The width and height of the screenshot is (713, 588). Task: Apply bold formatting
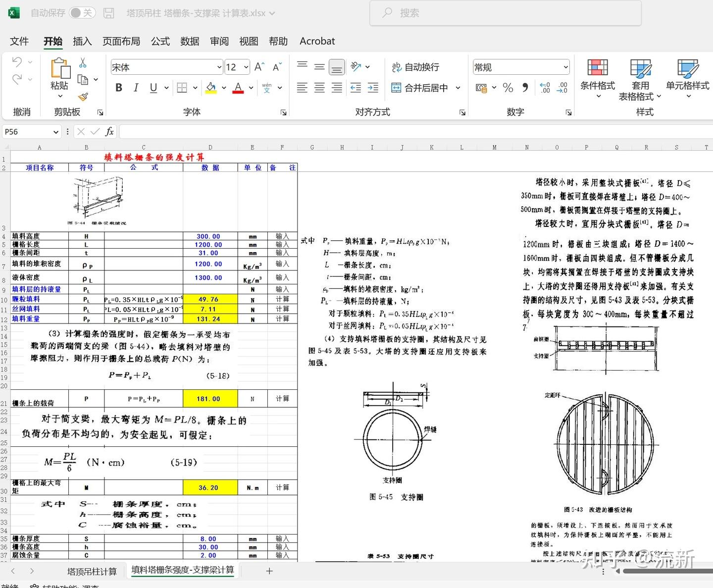pyautogui.click(x=118, y=88)
